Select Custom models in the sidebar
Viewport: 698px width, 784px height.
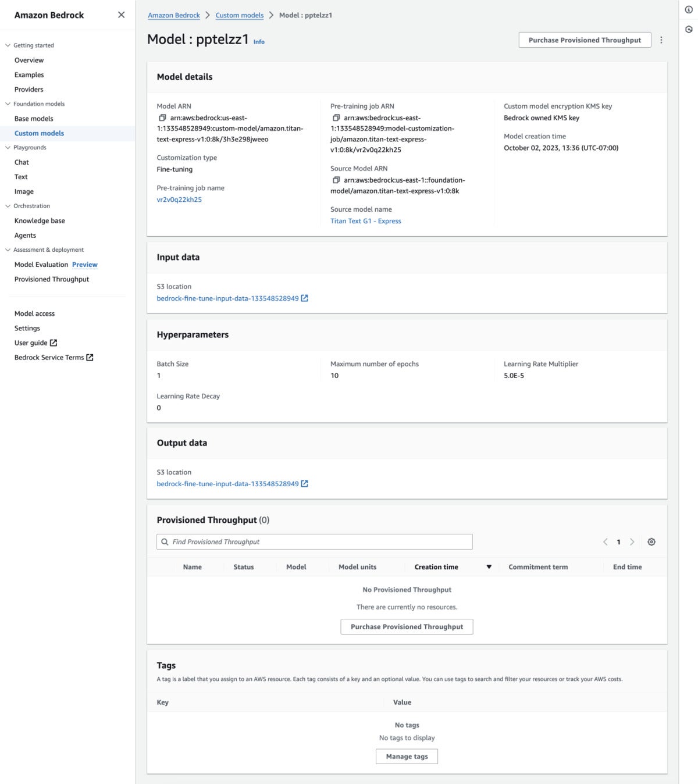[x=39, y=133]
